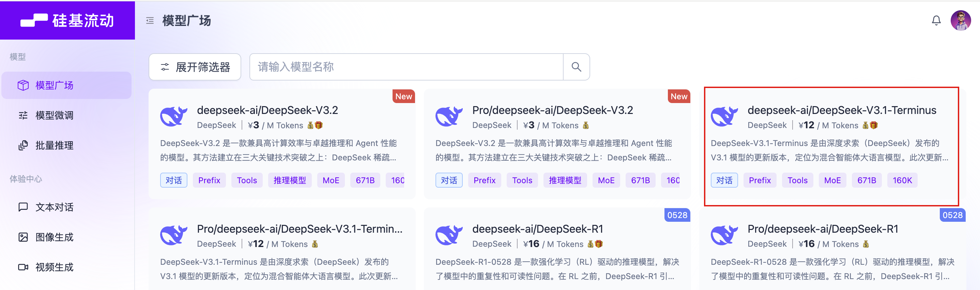Click the 图像生成 picture icon

23,237
